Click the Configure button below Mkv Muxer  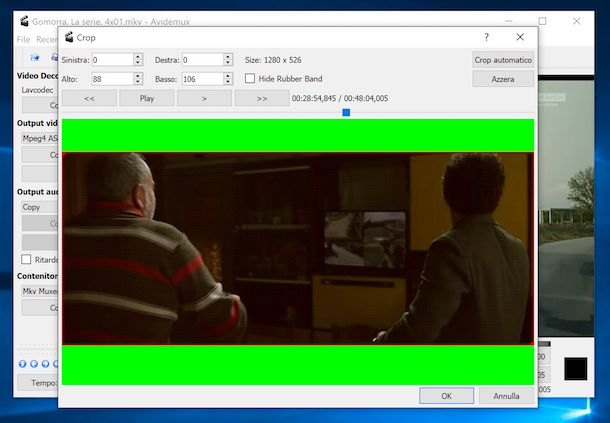pos(40,308)
